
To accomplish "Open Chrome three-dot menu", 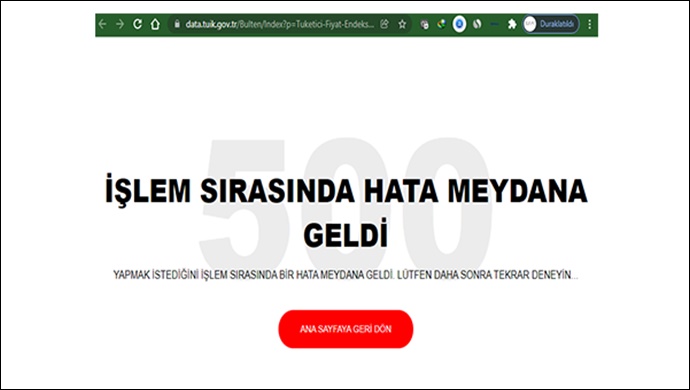I will pyautogui.click(x=590, y=24).
